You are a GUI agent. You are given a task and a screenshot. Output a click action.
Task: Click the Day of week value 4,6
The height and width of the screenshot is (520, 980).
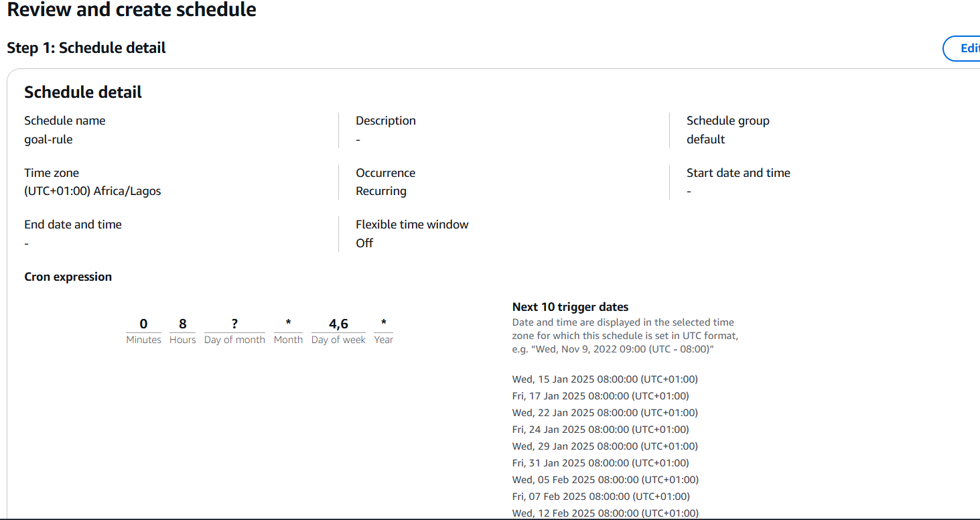pos(338,324)
